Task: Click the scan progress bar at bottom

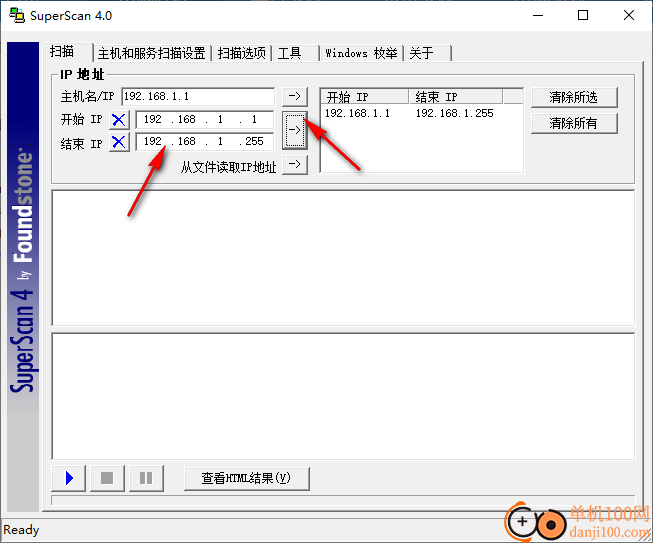Action: click(x=343, y=500)
